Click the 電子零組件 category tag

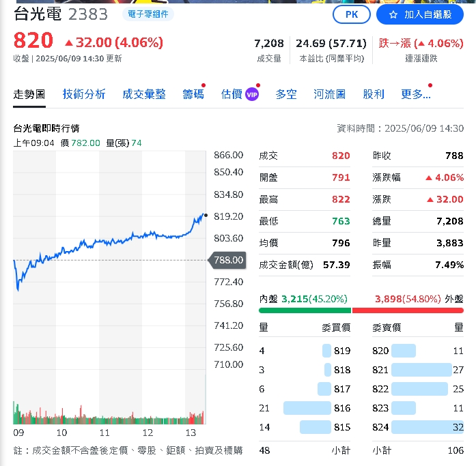coord(148,14)
